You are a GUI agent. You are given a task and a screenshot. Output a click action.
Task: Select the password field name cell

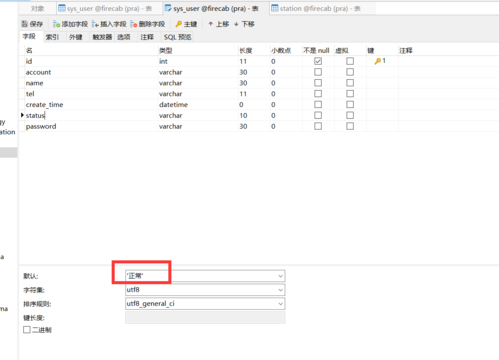tap(92, 126)
